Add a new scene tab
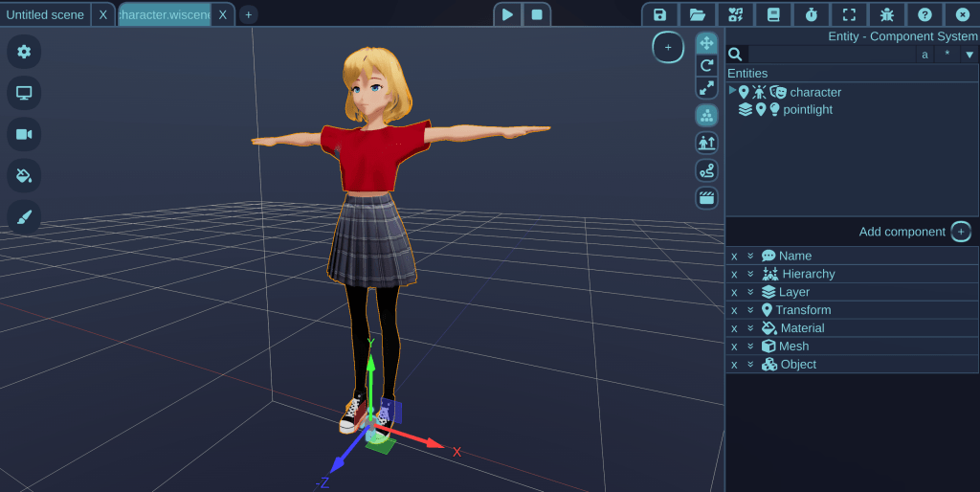 click(x=248, y=14)
